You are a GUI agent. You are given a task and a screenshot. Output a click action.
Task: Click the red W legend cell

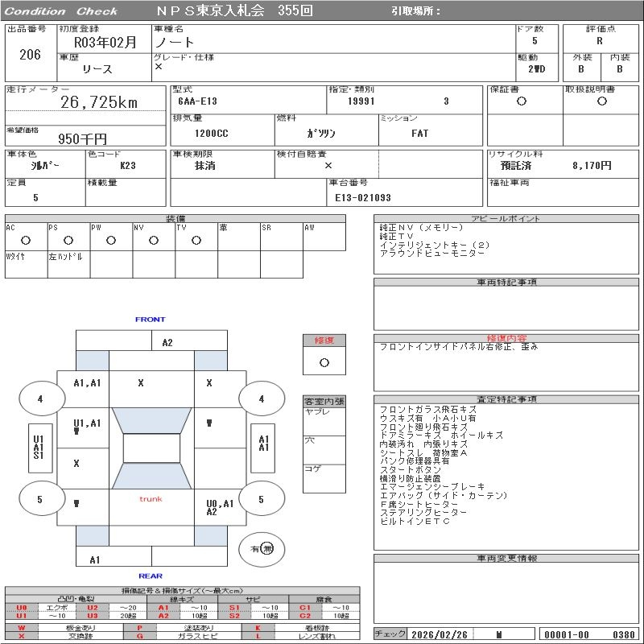click(22, 627)
